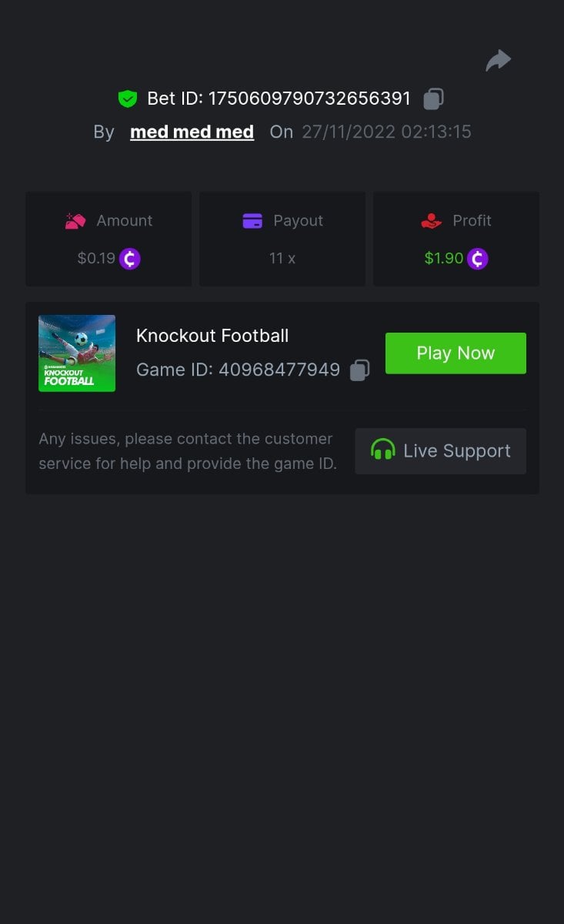This screenshot has height=924, width=564.
Task: Click the share arrow icon
Action: pos(499,60)
